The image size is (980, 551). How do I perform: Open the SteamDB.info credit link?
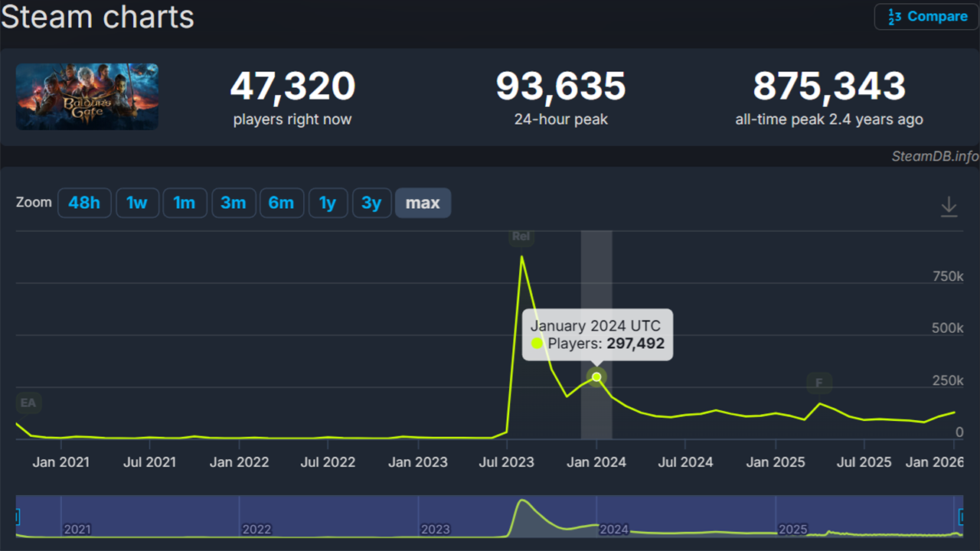click(934, 156)
